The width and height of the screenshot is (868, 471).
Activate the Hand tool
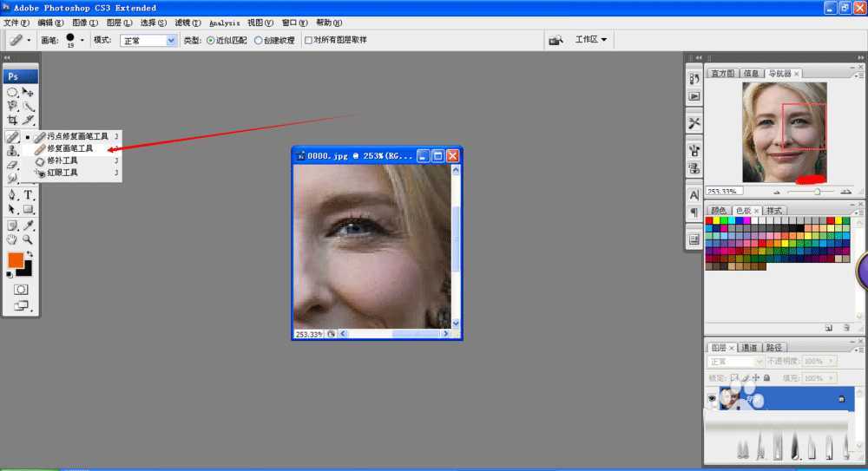coord(13,239)
